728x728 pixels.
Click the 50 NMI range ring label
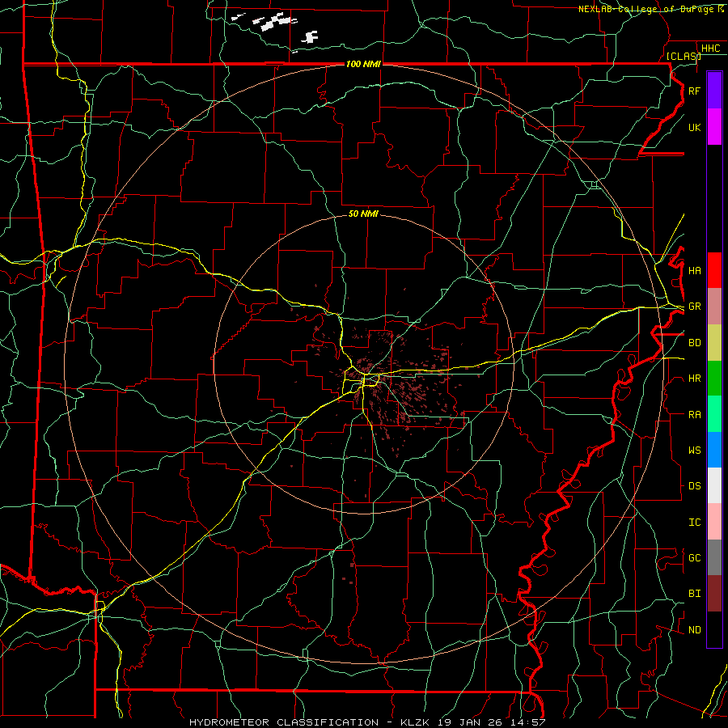pos(363,214)
